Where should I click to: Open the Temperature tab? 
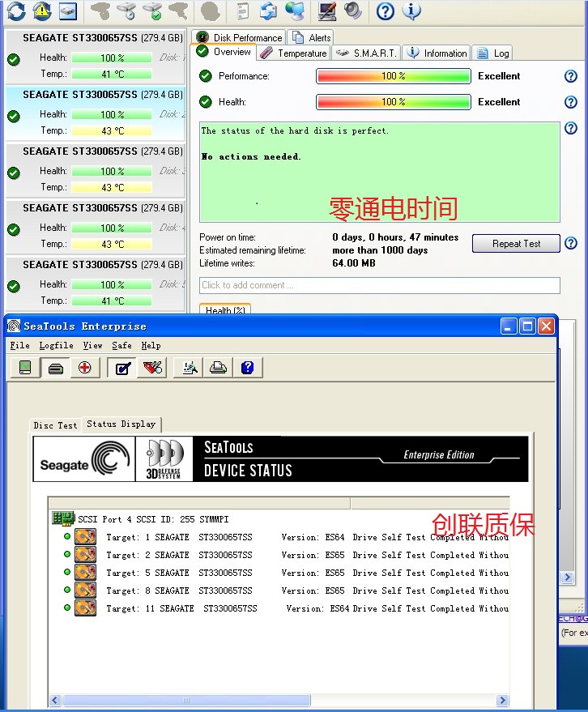tap(294, 53)
